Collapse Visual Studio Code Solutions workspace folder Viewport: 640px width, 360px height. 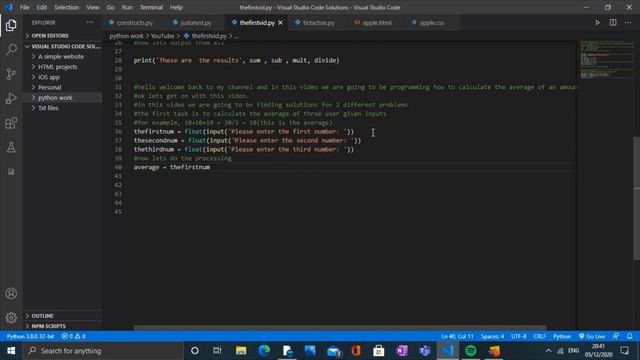[x=62, y=47]
